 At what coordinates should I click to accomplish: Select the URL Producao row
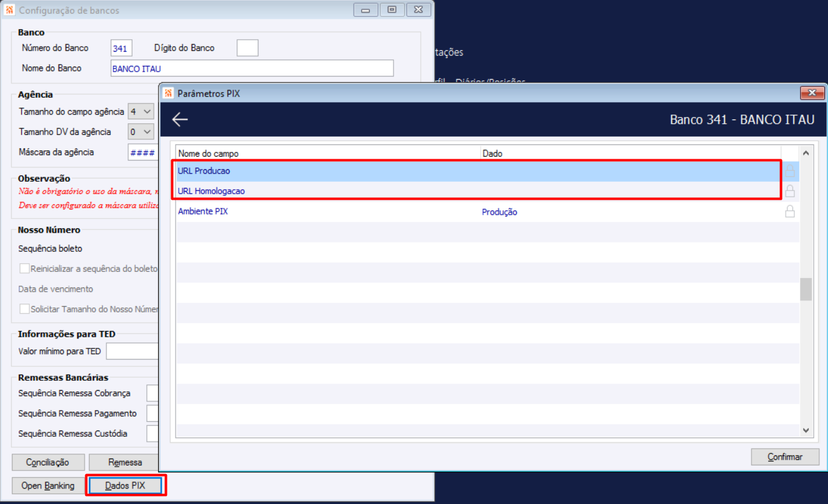[478, 171]
